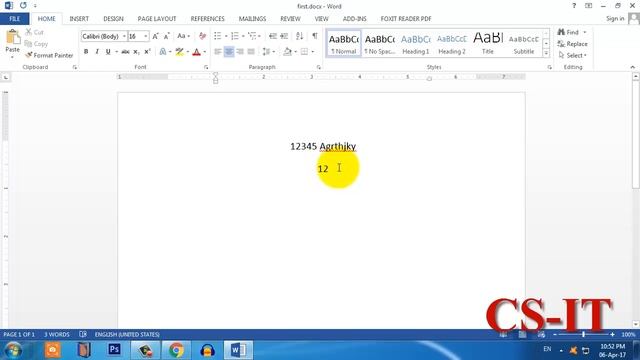Toggle Superscript formatting

point(147,52)
